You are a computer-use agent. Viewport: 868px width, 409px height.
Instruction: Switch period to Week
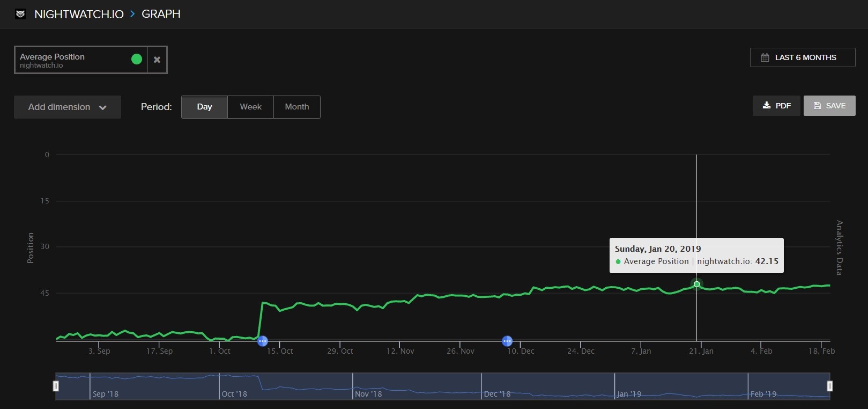click(x=250, y=107)
